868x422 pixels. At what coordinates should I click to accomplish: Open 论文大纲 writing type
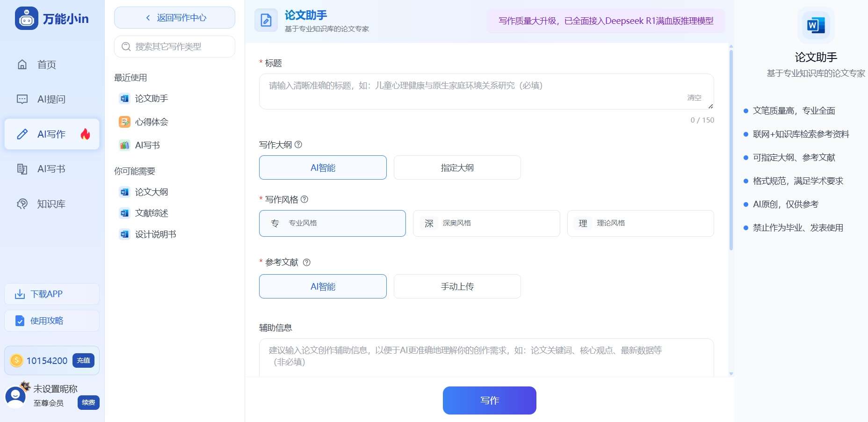tap(152, 192)
